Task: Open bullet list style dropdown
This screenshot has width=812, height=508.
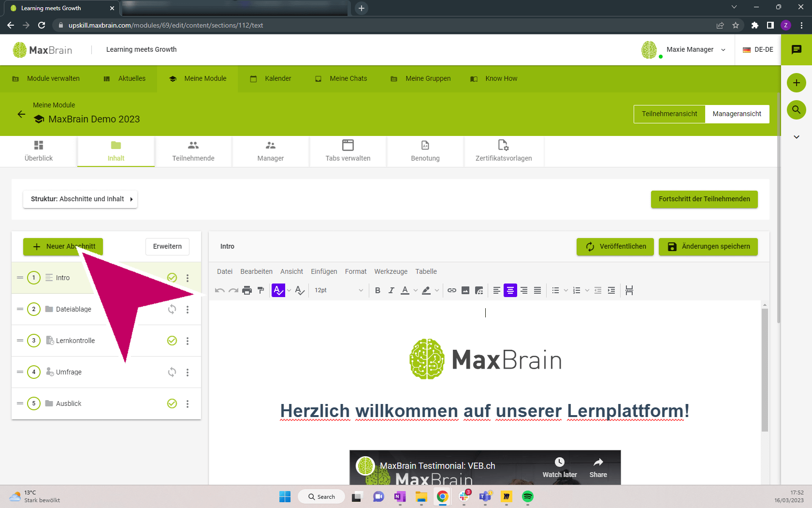Action: [x=566, y=290]
